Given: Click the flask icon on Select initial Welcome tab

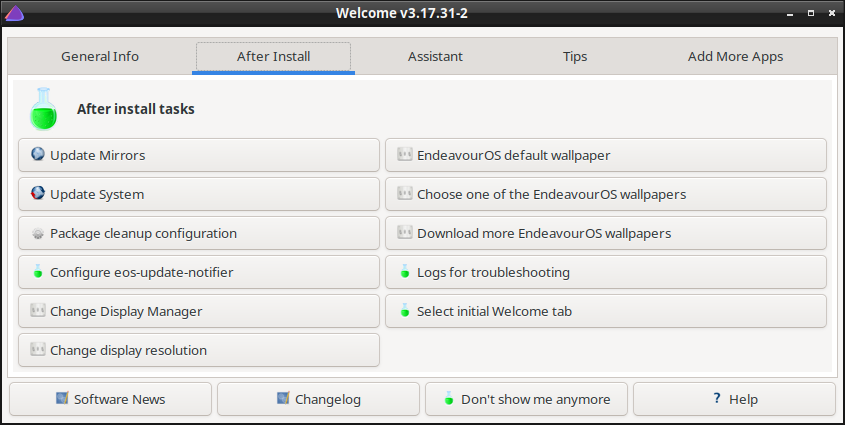Looking at the screenshot, I should tap(405, 310).
